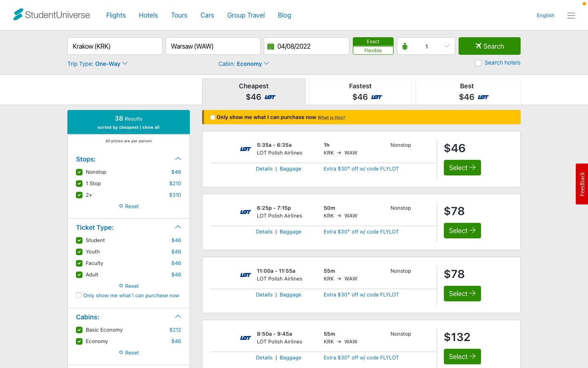Open the Tours menu
Image resolution: width=588 pixels, height=368 pixels.
179,15
